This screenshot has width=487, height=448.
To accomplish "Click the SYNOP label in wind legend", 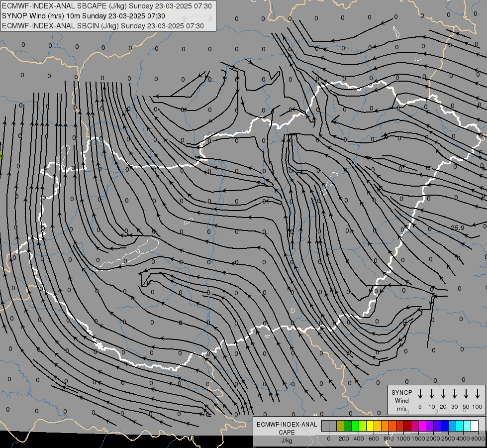I will (x=401, y=392).
